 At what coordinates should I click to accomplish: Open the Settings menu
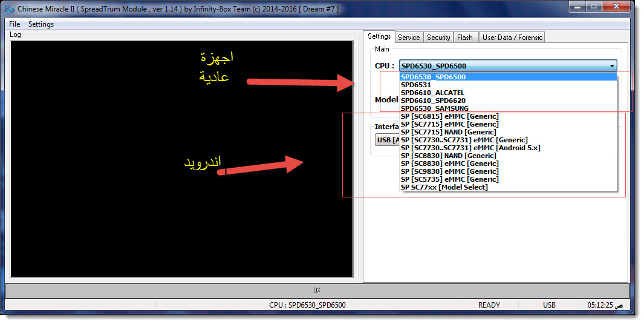[x=41, y=24]
